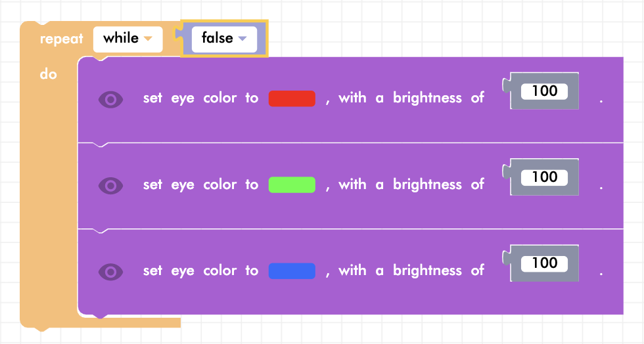
Task: Click the eye icon on blue block
Action: pyautogui.click(x=110, y=271)
